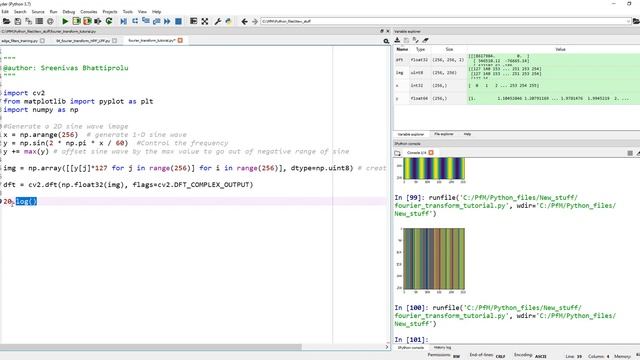Click the debug step-over icon
This screenshot has height=360, width=640.
[135, 21]
